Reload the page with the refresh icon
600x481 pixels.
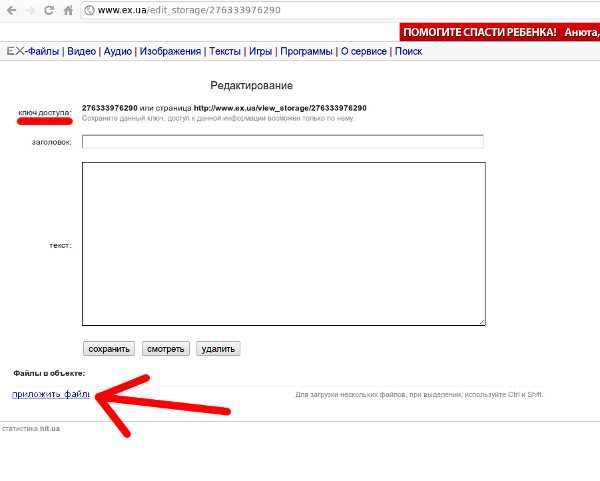[x=49, y=10]
